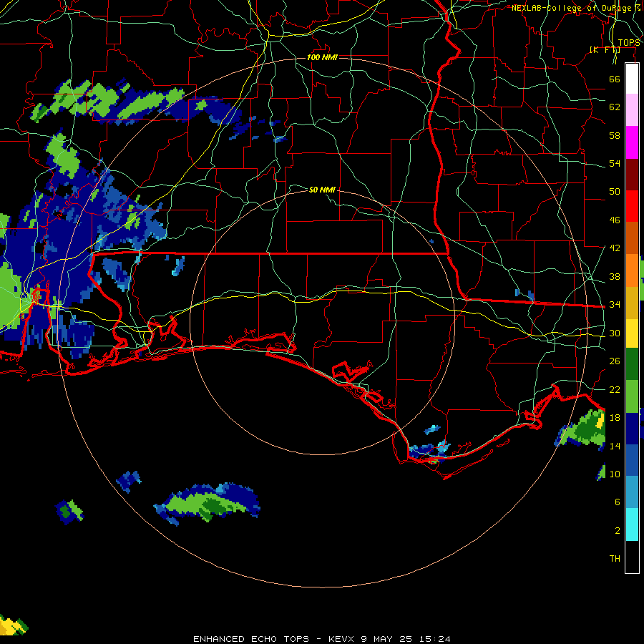Click the light green 18-22 kft swatch
Screen dimensions: 644x644
pyautogui.click(x=632, y=396)
